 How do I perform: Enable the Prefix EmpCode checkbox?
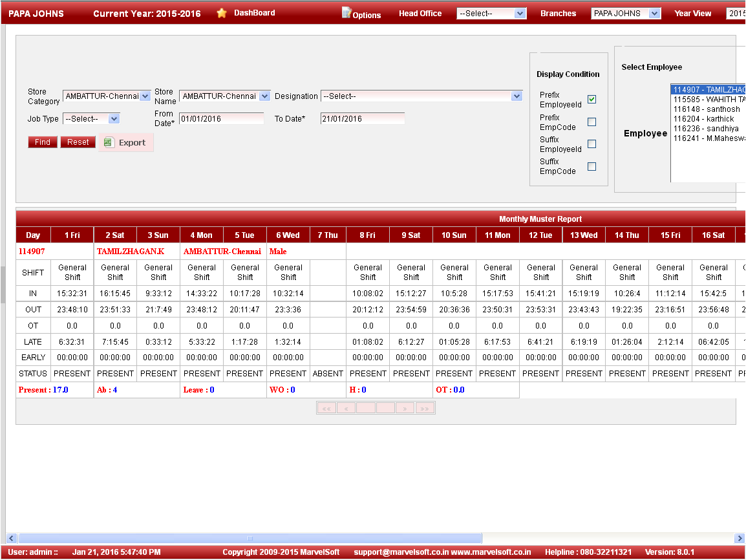click(591, 122)
